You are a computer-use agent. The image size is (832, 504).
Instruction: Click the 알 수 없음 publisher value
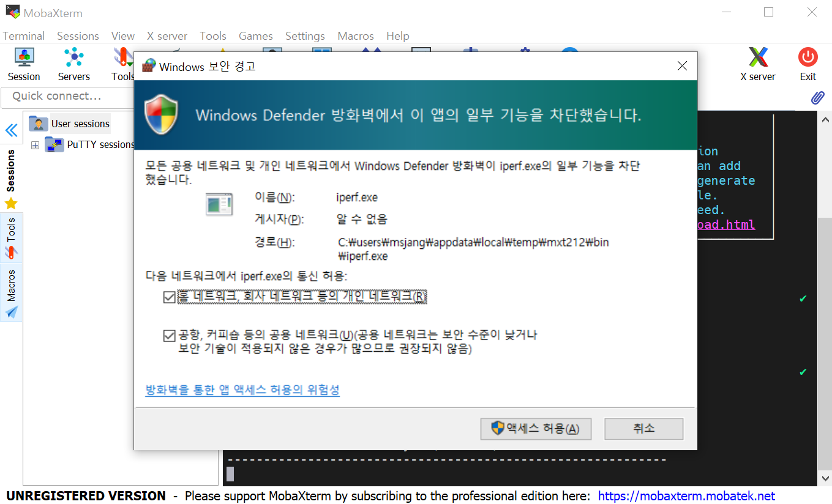tap(362, 219)
